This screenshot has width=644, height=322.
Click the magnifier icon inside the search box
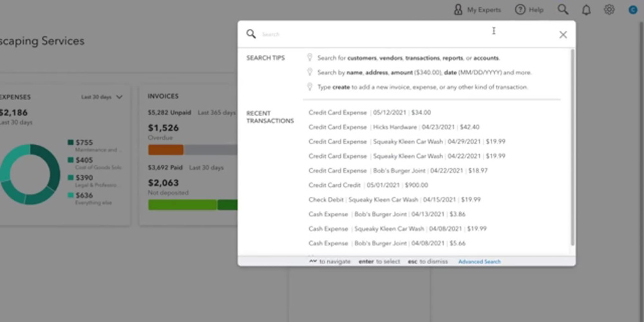(251, 33)
